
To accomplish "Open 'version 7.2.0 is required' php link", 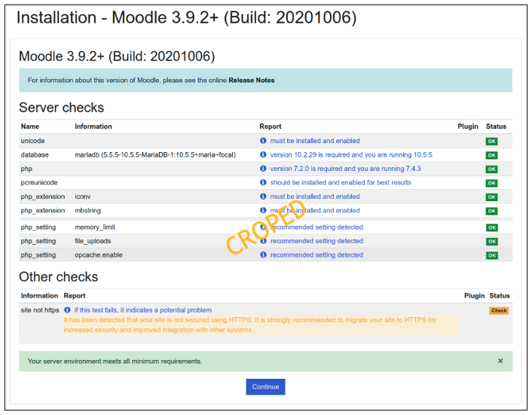I will pos(345,169).
